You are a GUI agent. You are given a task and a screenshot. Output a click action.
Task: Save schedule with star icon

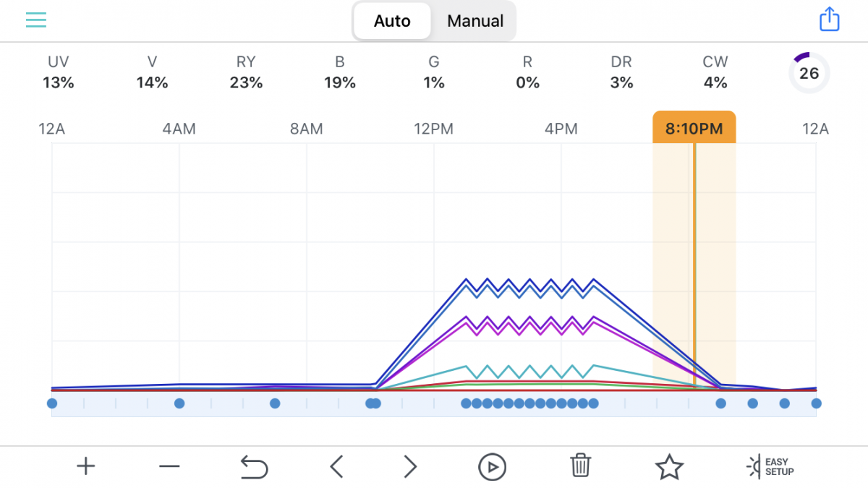click(x=669, y=467)
